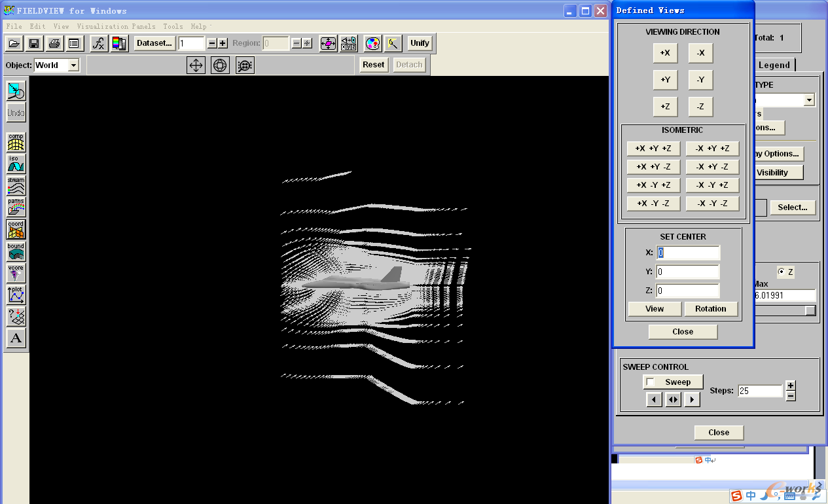Open the TYPE combo box dropdown arrow
The image size is (828, 504).
tap(809, 100)
